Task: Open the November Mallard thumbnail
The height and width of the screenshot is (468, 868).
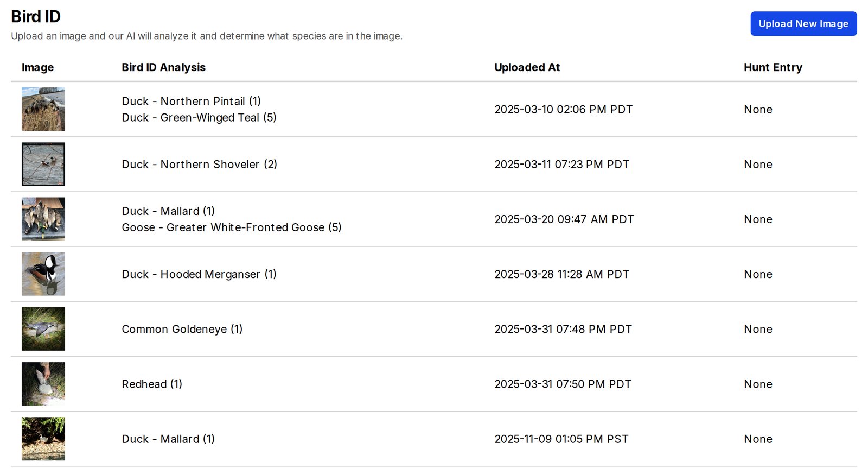Action: tap(43, 439)
